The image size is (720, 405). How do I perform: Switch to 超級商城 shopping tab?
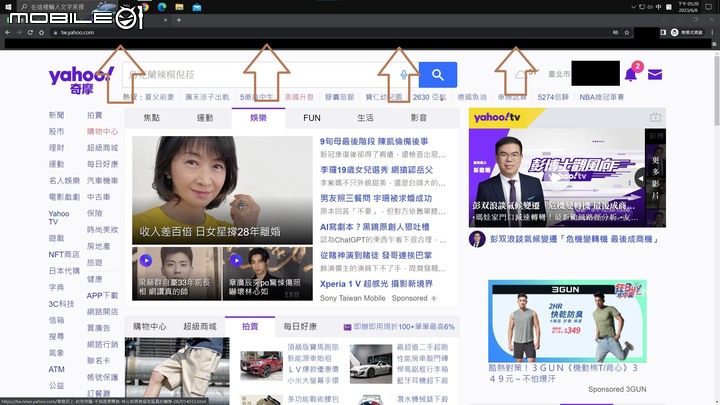click(x=200, y=326)
